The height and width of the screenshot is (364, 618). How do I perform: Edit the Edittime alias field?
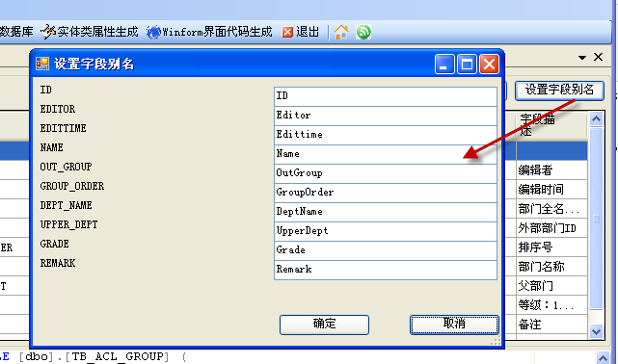[x=386, y=135]
